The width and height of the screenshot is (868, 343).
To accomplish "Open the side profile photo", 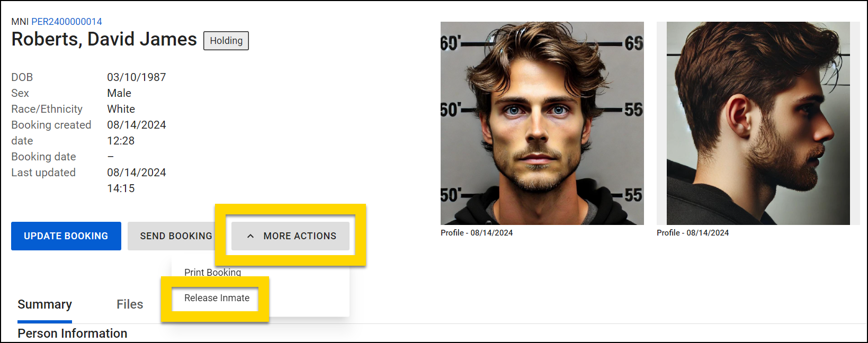I will click(758, 123).
